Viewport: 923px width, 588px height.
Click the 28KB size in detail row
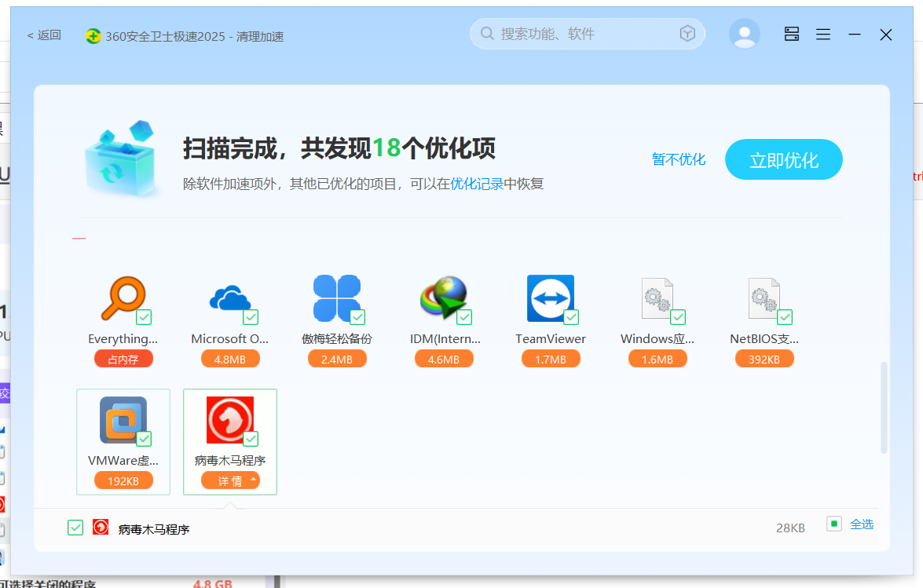[x=790, y=528]
